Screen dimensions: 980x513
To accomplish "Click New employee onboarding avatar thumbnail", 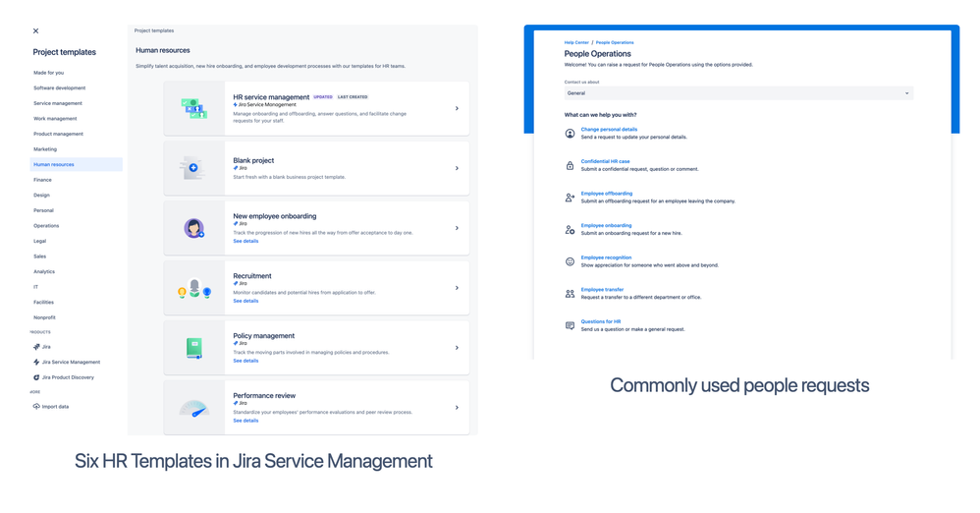I will coord(193,228).
